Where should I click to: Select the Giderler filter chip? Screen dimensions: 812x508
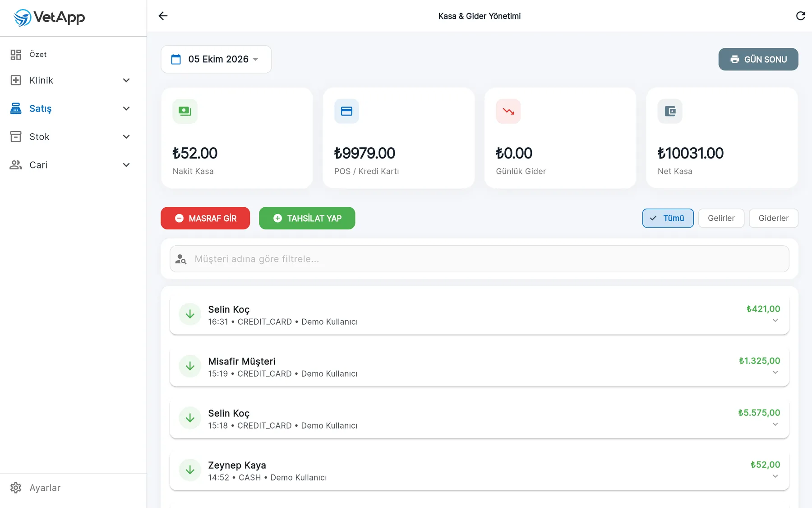(x=774, y=218)
